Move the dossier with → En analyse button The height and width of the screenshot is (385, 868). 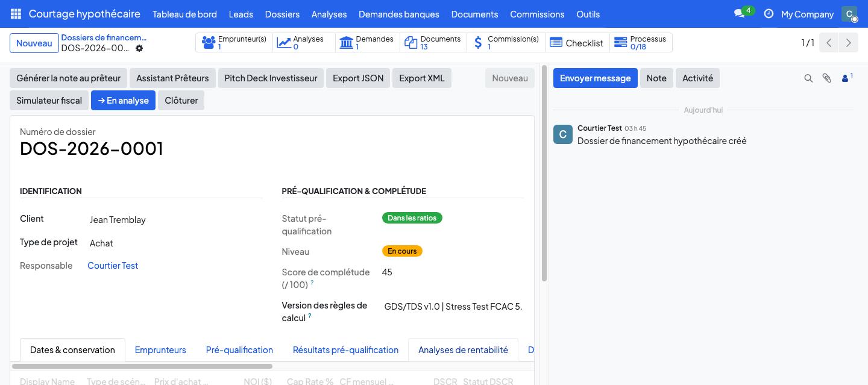(x=124, y=101)
